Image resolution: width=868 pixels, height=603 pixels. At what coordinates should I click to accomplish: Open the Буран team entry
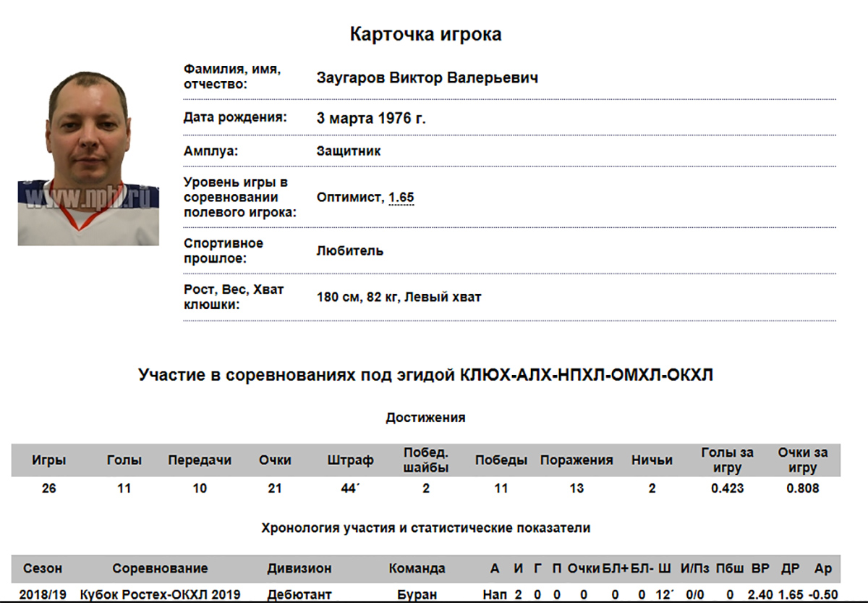(x=417, y=595)
